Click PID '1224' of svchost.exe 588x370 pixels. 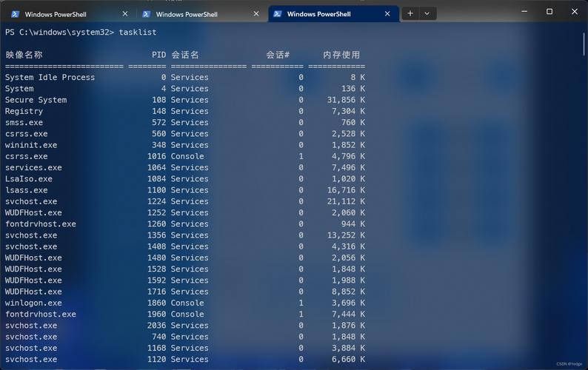(x=156, y=201)
